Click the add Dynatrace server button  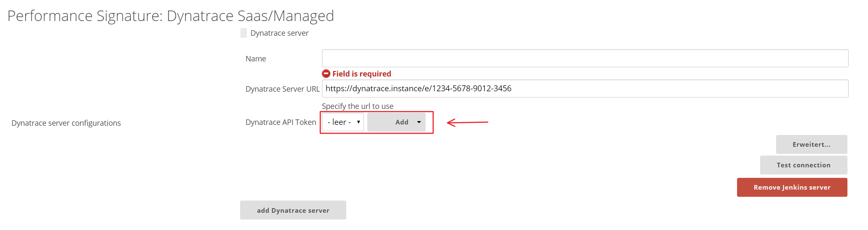293,210
